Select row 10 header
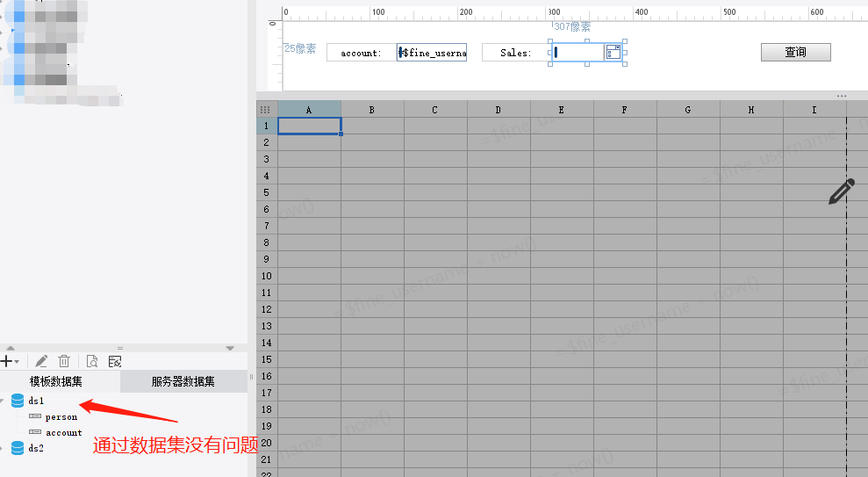 [266, 276]
